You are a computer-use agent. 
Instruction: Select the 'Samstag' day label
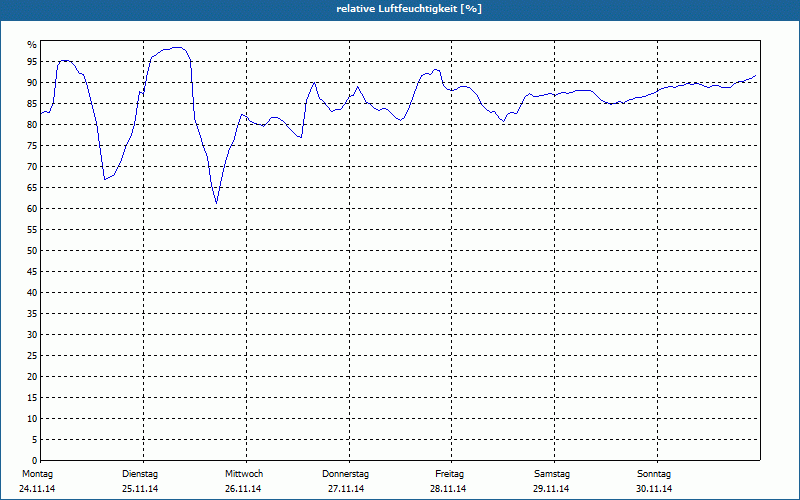tap(552, 474)
